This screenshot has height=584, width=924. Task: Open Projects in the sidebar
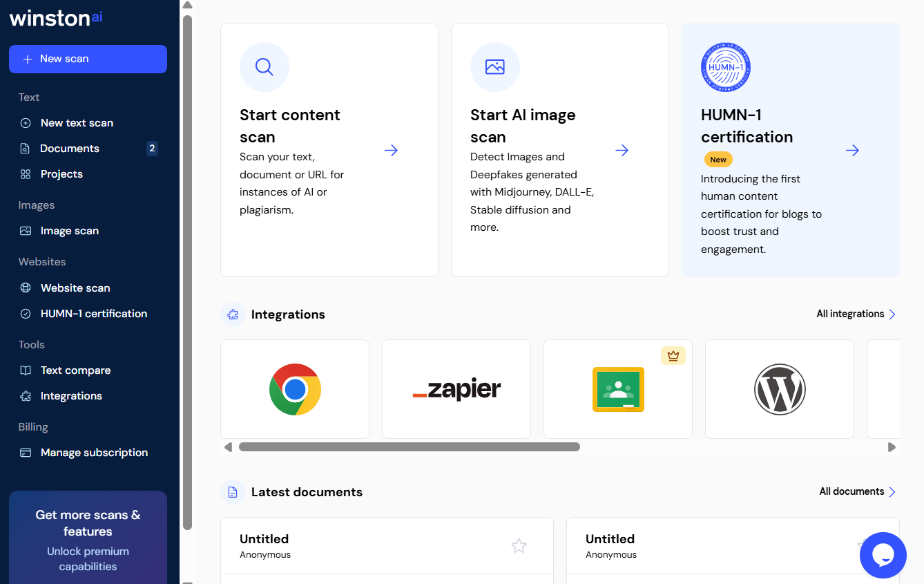click(x=61, y=174)
